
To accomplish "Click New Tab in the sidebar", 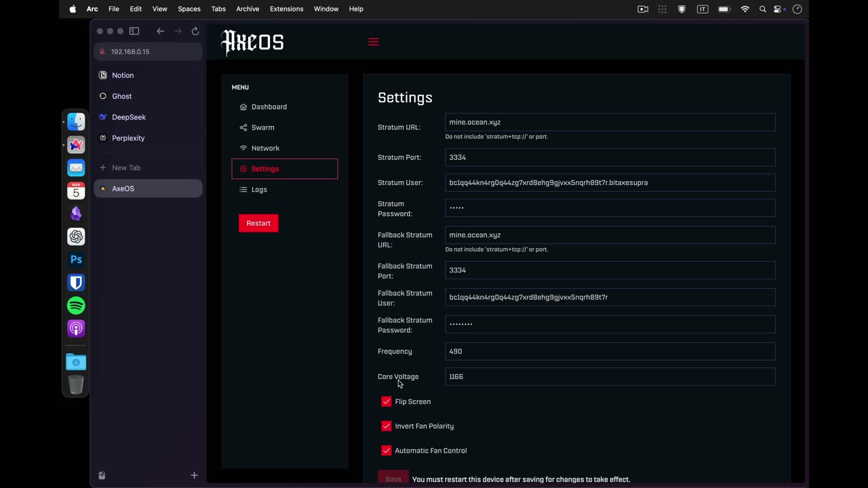I will click(148, 167).
